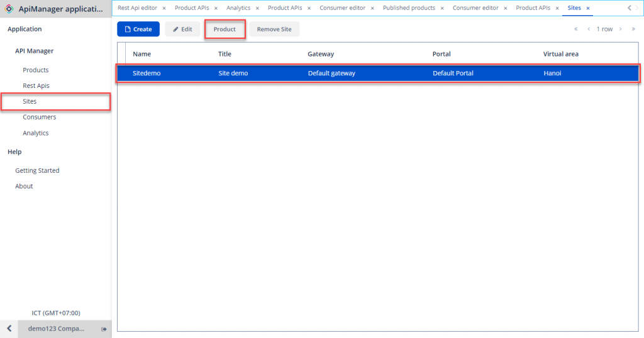The width and height of the screenshot is (644, 338).
Task: Select the Sitedemo table row
Action: [x=377, y=74]
